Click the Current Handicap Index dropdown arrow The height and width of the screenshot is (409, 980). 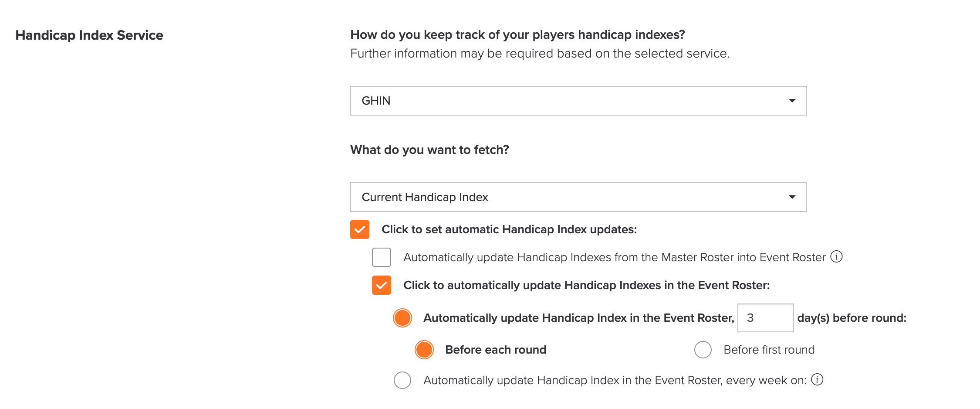(x=792, y=197)
